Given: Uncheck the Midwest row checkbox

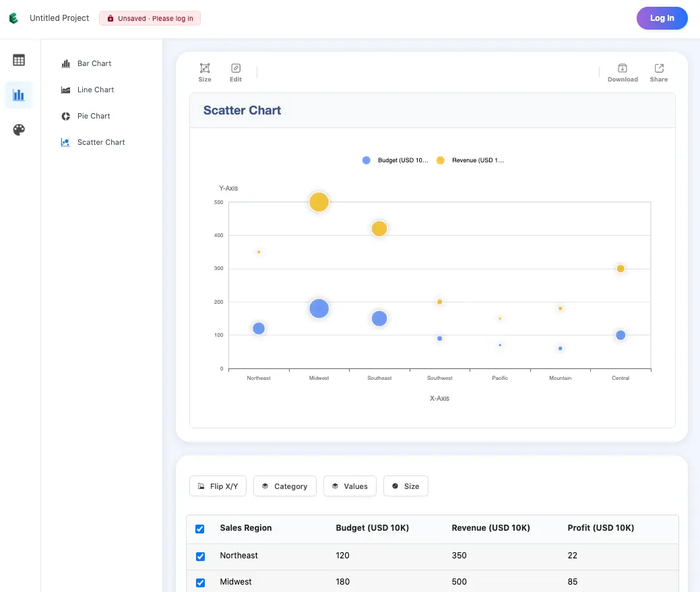Looking at the screenshot, I should (201, 583).
